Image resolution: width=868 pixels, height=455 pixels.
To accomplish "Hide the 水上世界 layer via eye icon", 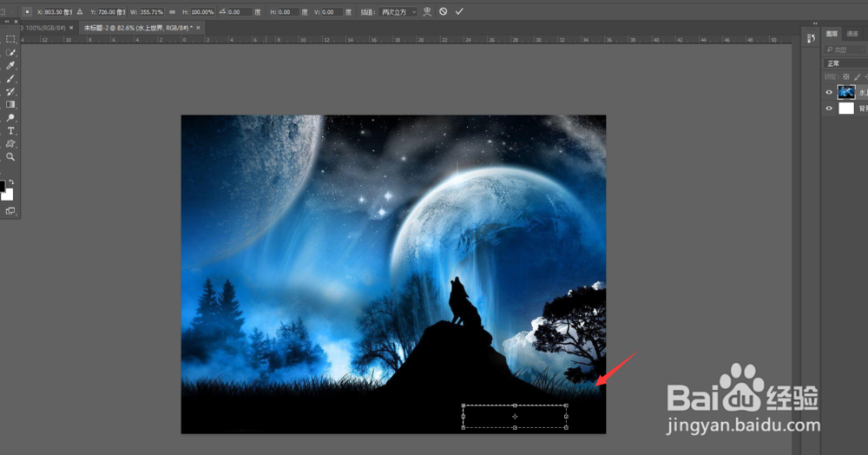I will [829, 92].
